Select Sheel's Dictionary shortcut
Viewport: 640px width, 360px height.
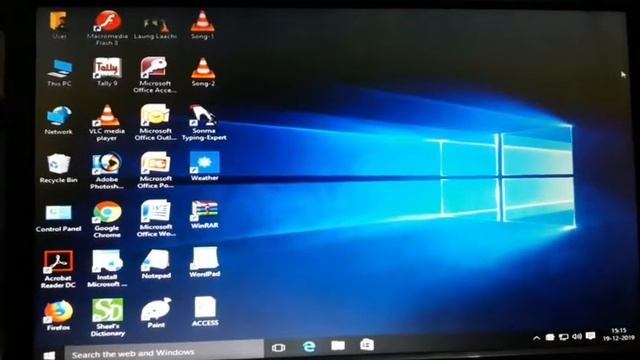click(x=108, y=318)
